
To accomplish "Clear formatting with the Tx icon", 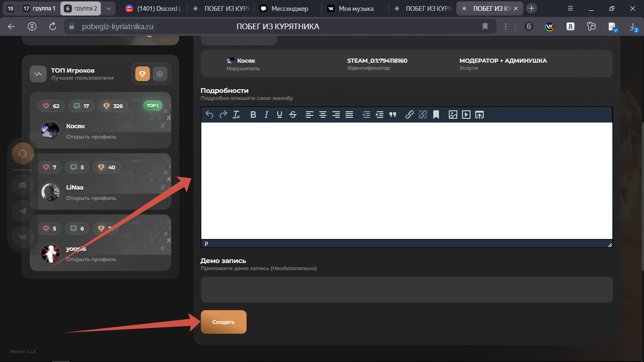I will [237, 115].
